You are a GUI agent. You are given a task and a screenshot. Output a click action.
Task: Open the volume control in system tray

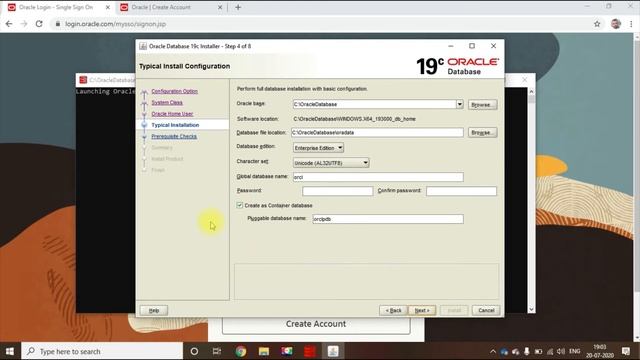[x=561, y=351]
